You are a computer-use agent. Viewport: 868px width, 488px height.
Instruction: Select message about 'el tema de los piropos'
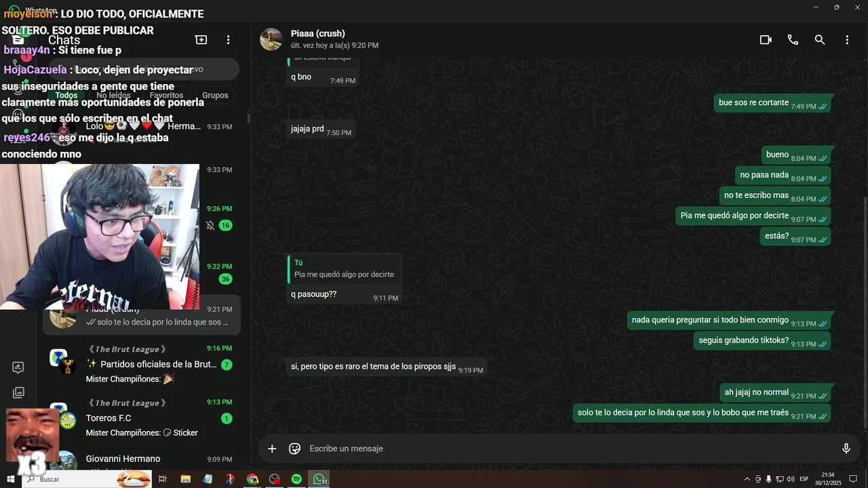387,367
